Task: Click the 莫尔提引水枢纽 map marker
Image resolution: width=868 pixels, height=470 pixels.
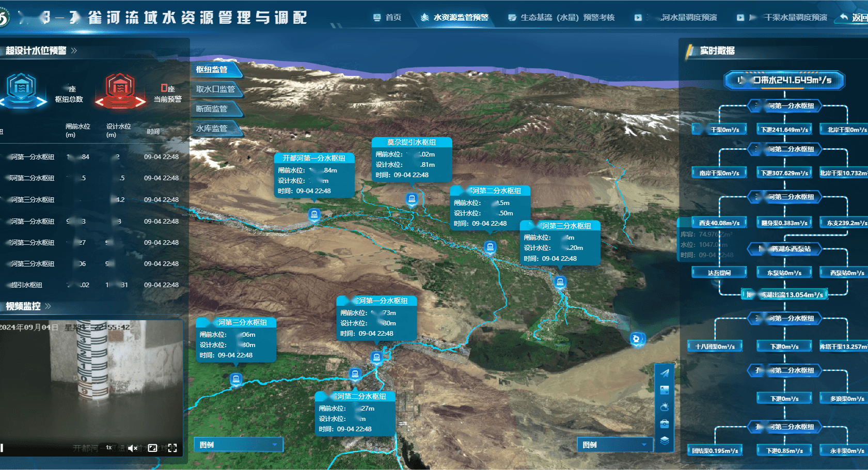Action: pos(412,199)
